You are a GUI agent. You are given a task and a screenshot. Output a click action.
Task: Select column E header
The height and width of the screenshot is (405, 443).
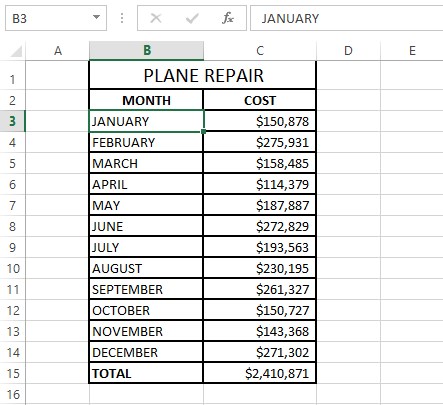412,51
